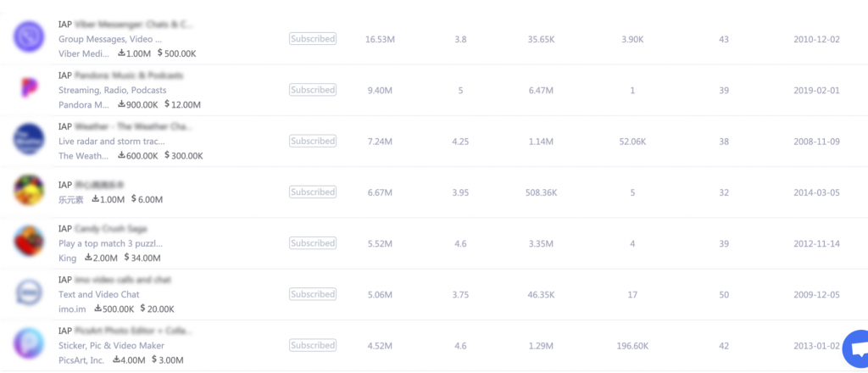Click Subscribed button in Weather row
868x373 pixels.
[313, 141]
